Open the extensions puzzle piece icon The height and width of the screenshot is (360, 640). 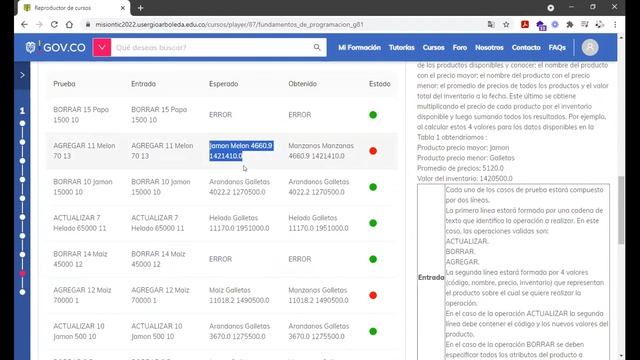(570, 24)
